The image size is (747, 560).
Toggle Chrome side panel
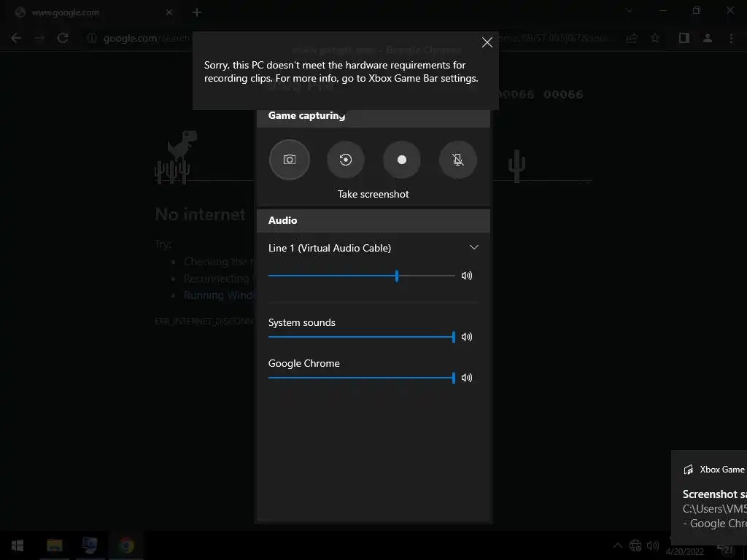(x=684, y=38)
